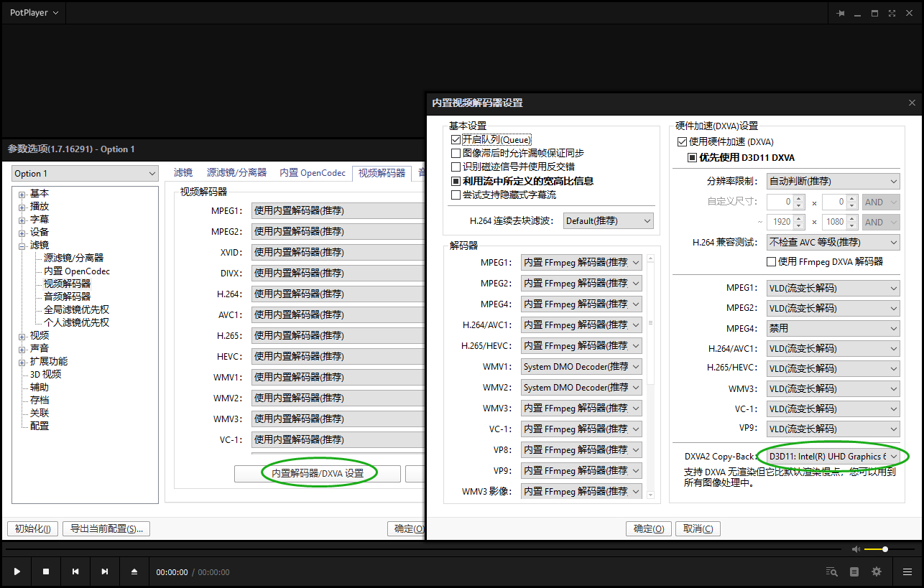Toggle the playlist panel icon
Viewport: 924px width, 588px height.
coord(854,572)
